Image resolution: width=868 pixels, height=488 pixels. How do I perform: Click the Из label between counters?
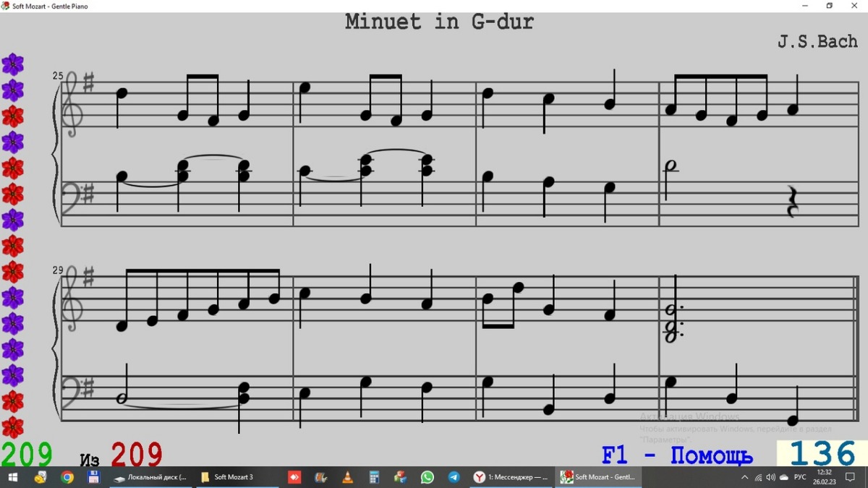point(90,460)
